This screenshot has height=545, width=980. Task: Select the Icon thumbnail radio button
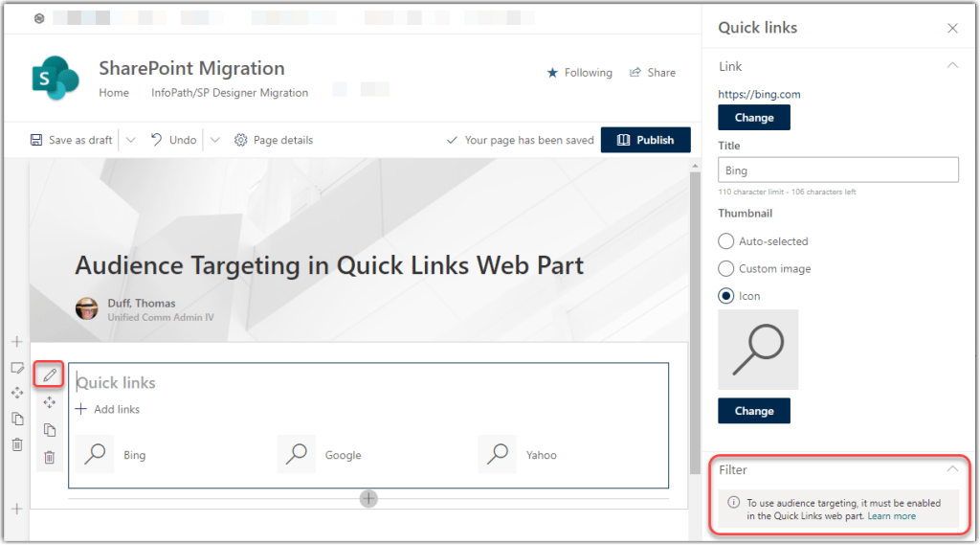(x=726, y=296)
